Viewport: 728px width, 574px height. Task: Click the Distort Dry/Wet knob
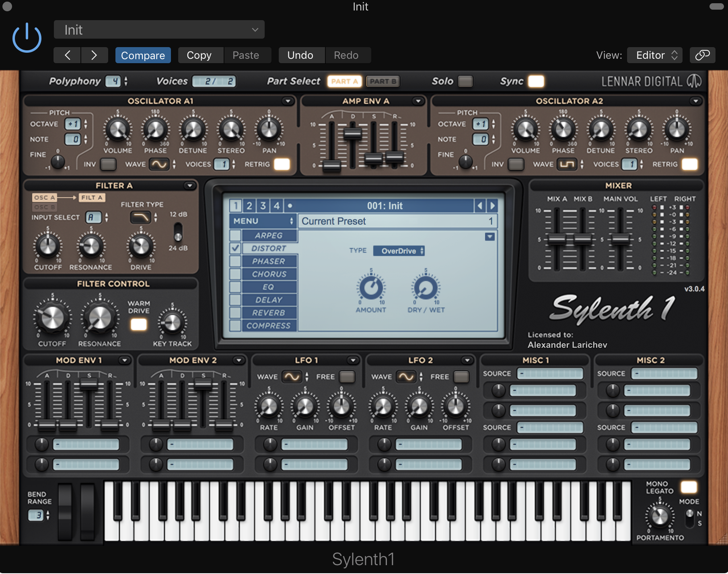pos(426,287)
